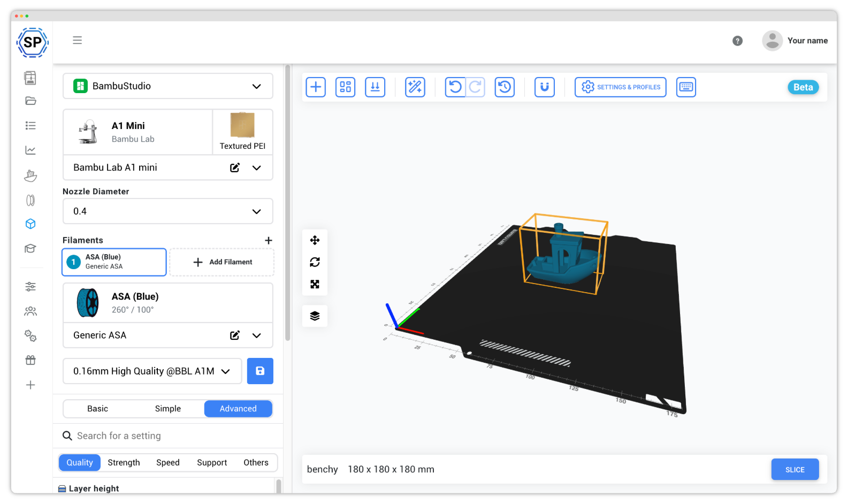848x504 pixels.
Task: Open the users group icon in sidebar
Action: pos(30,311)
